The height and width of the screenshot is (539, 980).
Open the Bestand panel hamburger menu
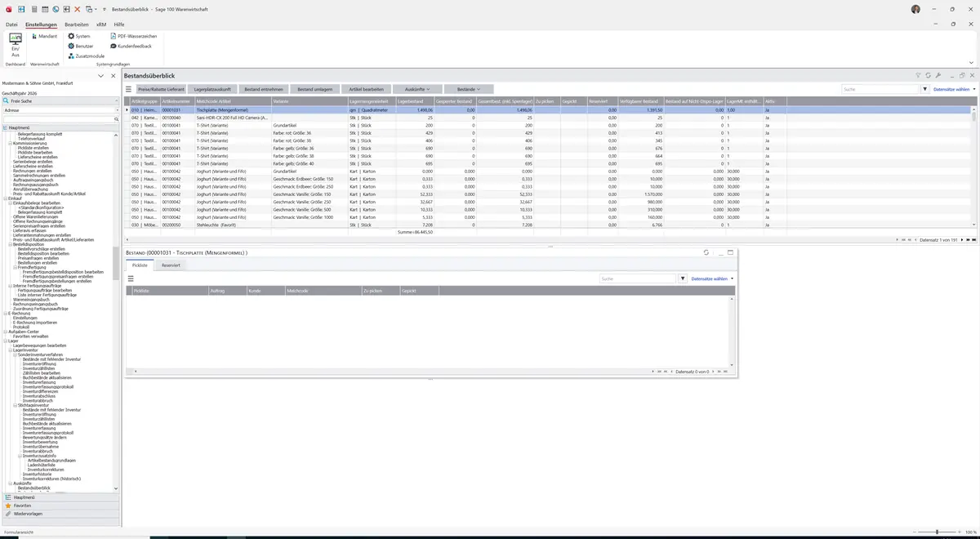tap(131, 278)
